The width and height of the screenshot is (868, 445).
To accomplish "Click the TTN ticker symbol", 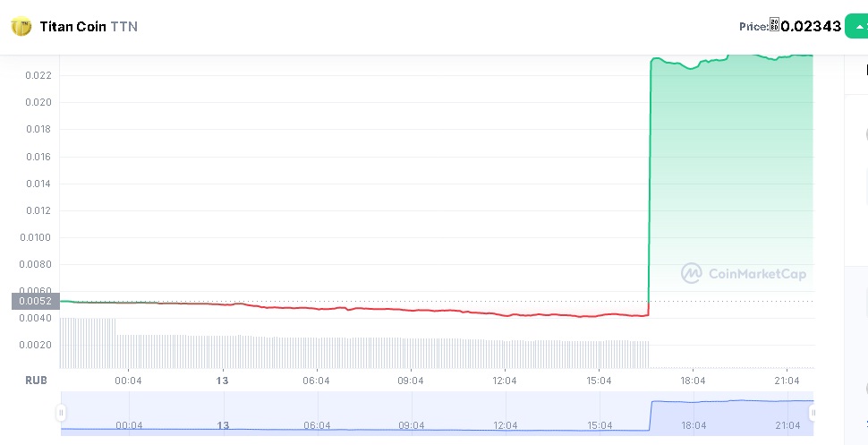I will [124, 27].
